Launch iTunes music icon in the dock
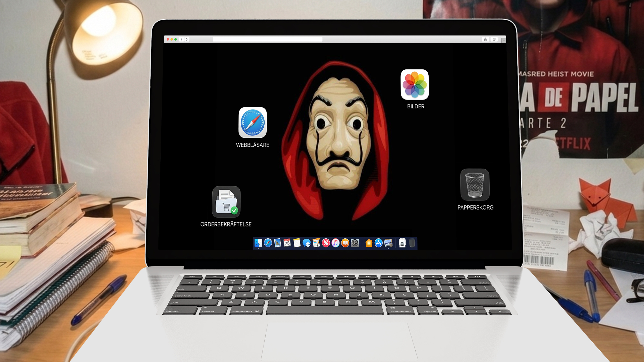Image resolution: width=644 pixels, height=362 pixels. pos(335,243)
